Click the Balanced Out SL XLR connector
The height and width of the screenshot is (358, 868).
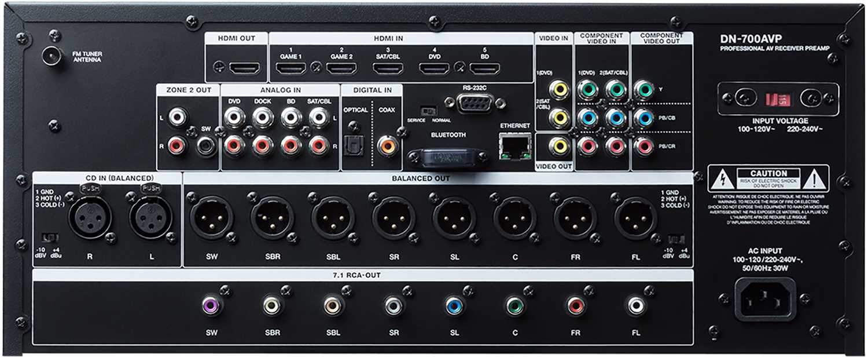pos(454,218)
